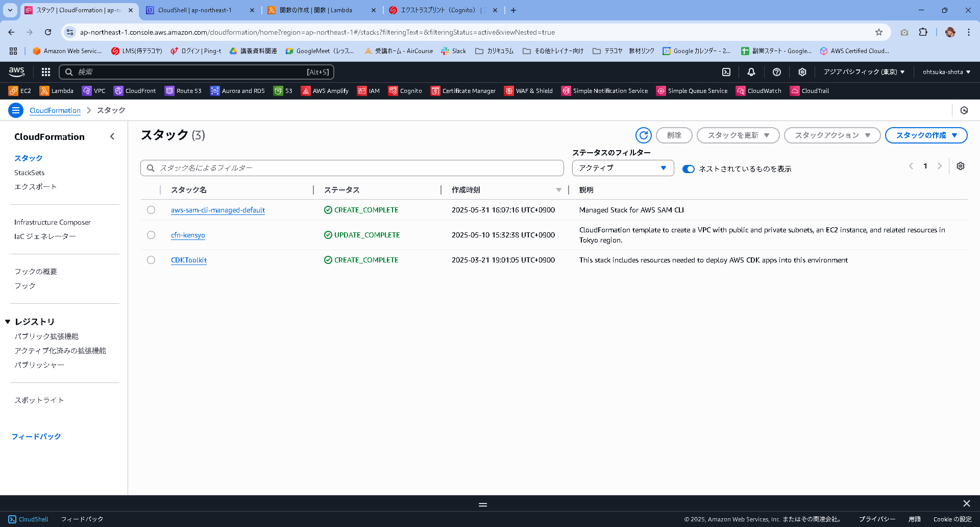
Task: Open CloudShell terminal icon in top navigation
Action: (x=726, y=72)
